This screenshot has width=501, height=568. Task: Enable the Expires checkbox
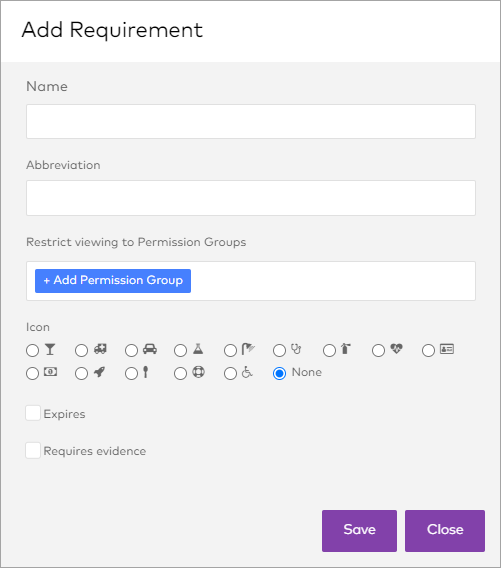(33, 413)
